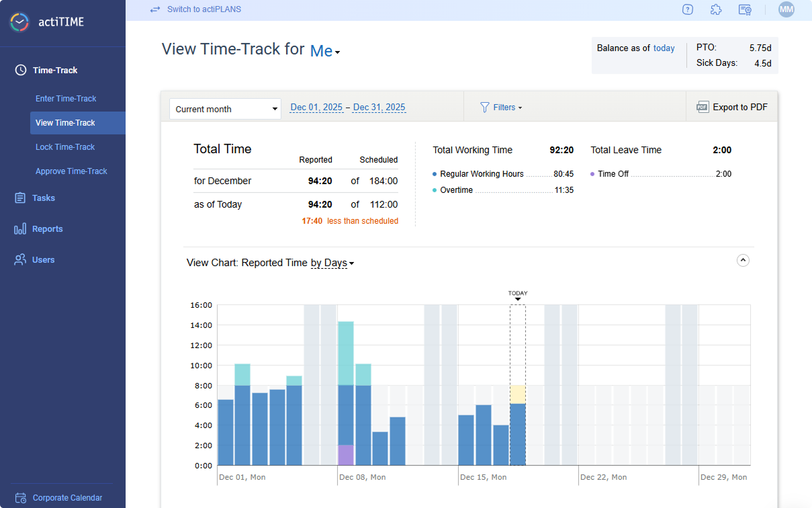Screen dimensions: 812x508
Task: Open the license settings icon in the header
Action: pyautogui.click(x=745, y=9)
